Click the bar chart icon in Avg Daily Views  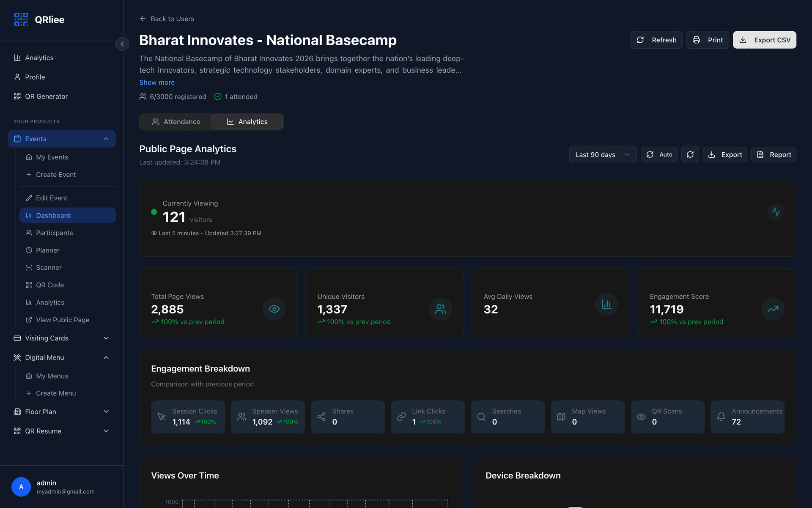[x=606, y=304]
